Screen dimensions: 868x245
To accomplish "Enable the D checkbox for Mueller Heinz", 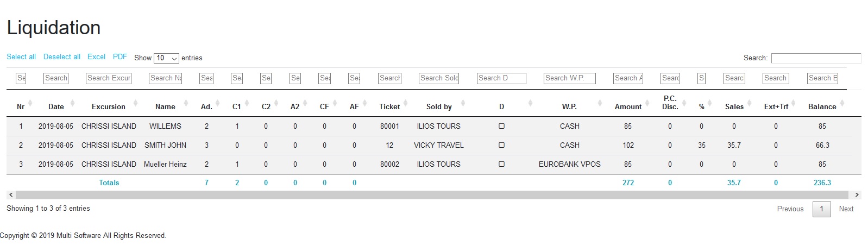I will 501,164.
